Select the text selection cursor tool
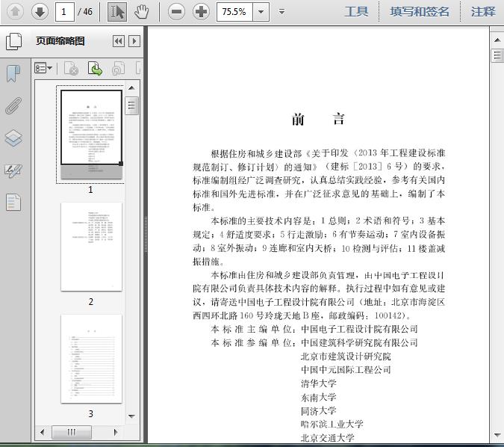The width and height of the screenshot is (504, 447). point(117,11)
